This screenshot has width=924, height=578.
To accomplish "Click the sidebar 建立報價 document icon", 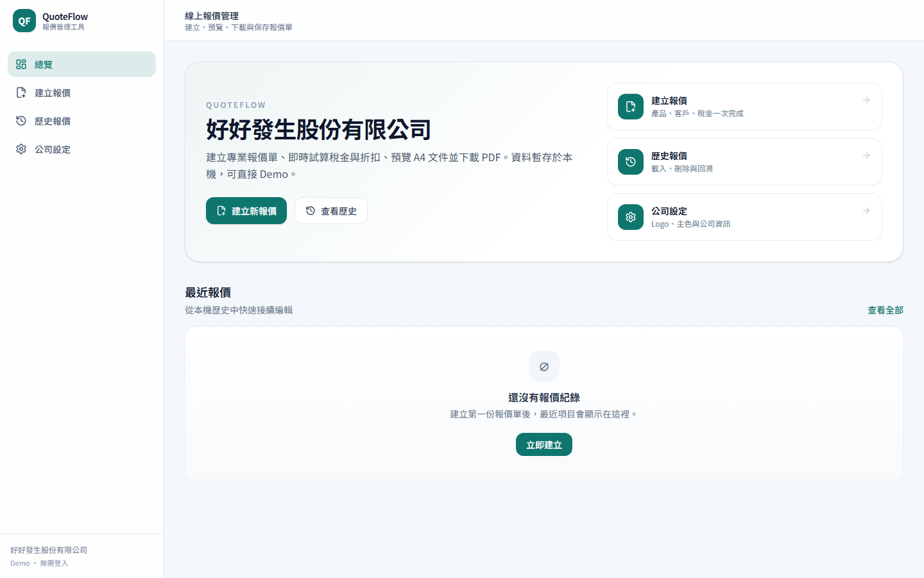I will (x=21, y=92).
